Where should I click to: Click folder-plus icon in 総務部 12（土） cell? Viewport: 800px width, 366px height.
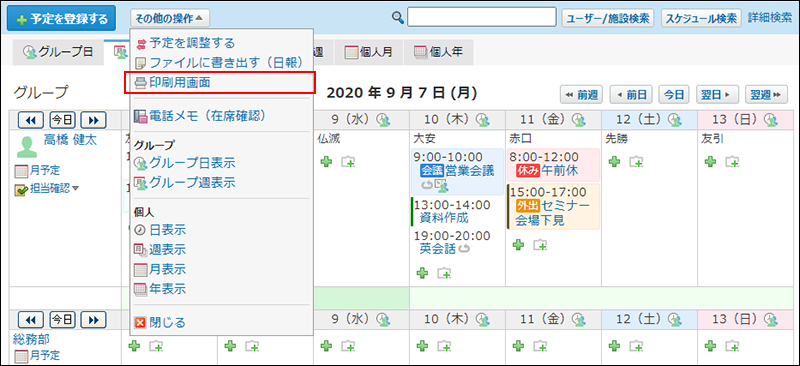637,346
